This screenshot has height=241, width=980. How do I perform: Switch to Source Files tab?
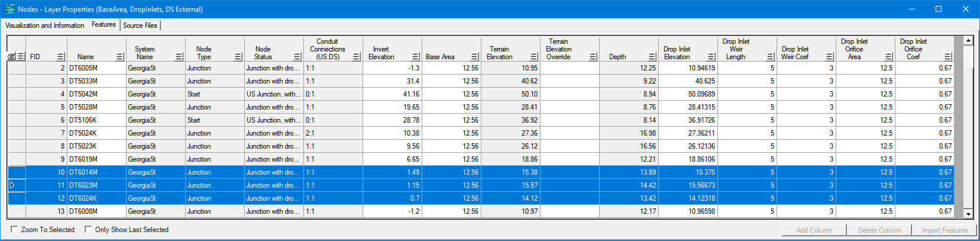(x=140, y=25)
